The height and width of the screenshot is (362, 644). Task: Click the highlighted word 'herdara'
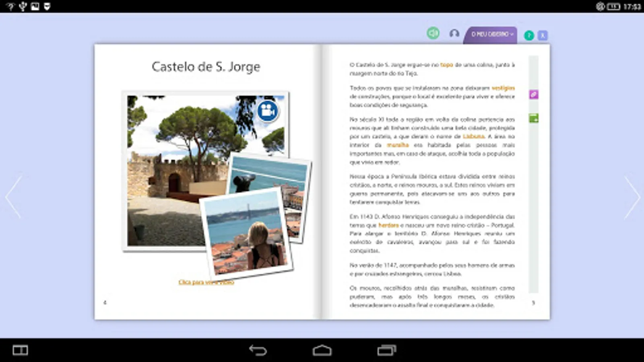[388, 225]
